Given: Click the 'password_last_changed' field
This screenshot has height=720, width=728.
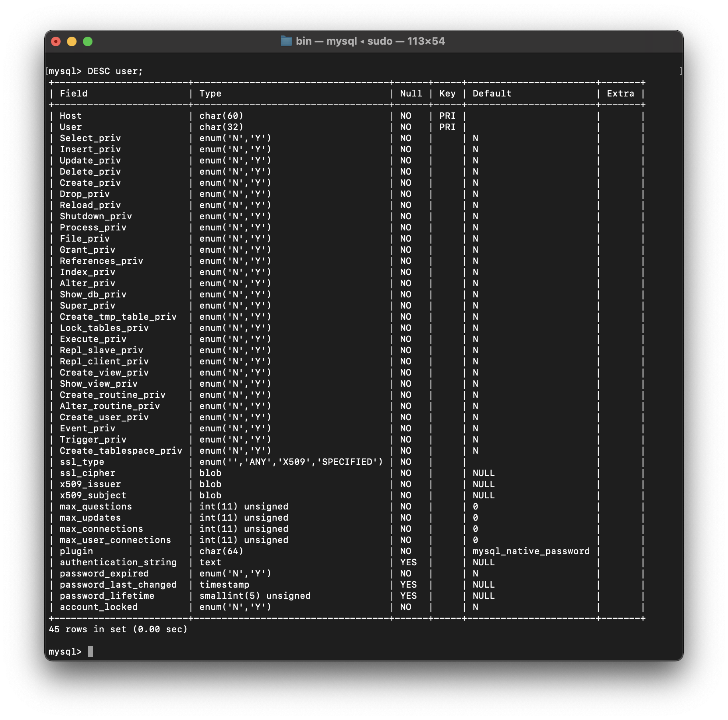Looking at the screenshot, I should pos(118,585).
